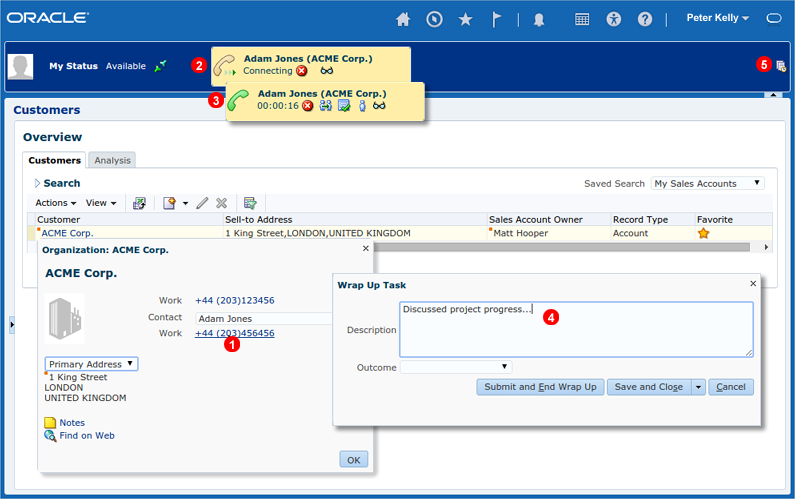Click the pill-shaped icon beside Peter Kelly
Viewport: 795px width, 499px height.
(x=774, y=19)
